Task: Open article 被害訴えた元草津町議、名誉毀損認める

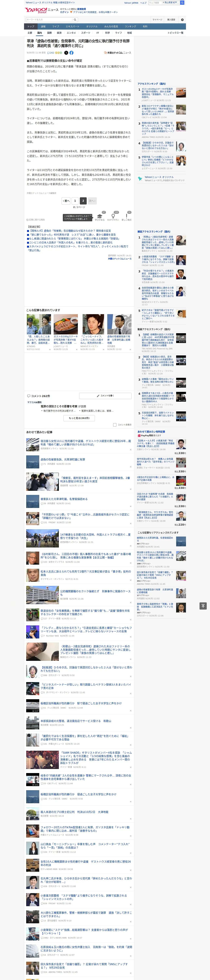Action: [64, 499]
